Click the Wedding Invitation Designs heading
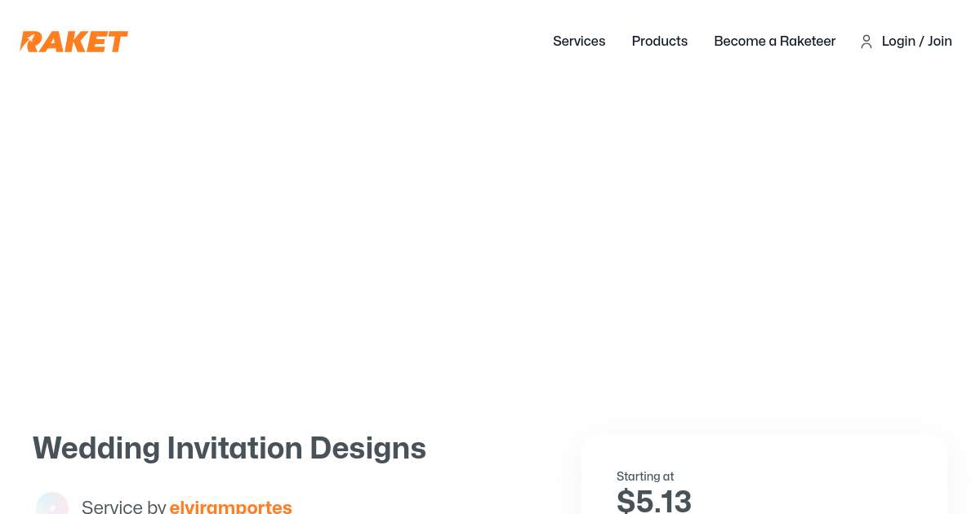 pyautogui.click(x=229, y=448)
